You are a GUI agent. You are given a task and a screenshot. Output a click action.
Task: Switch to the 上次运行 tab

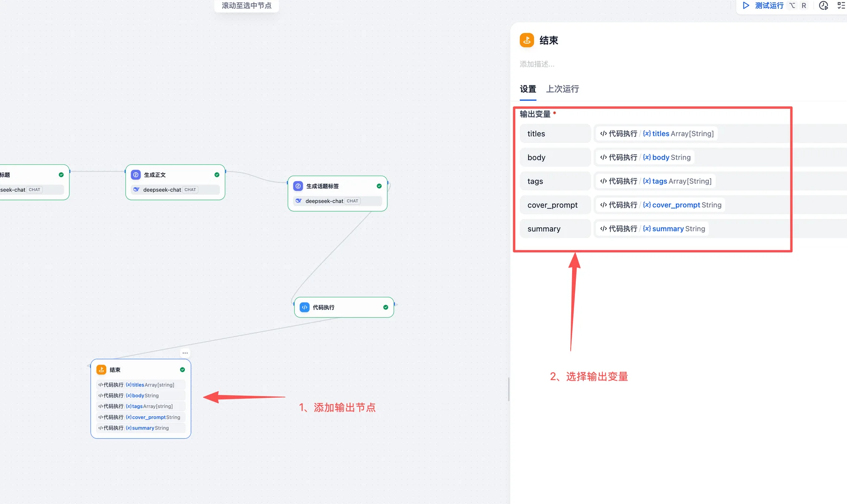[x=562, y=89]
